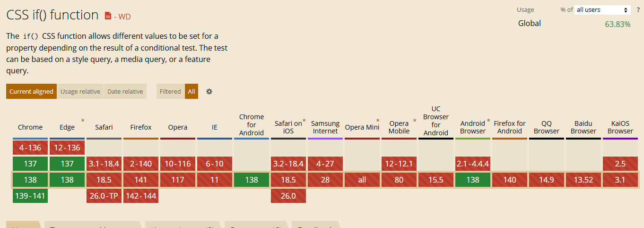
Task: Expand Firefox versions 2-140 cell
Action: click(x=141, y=164)
